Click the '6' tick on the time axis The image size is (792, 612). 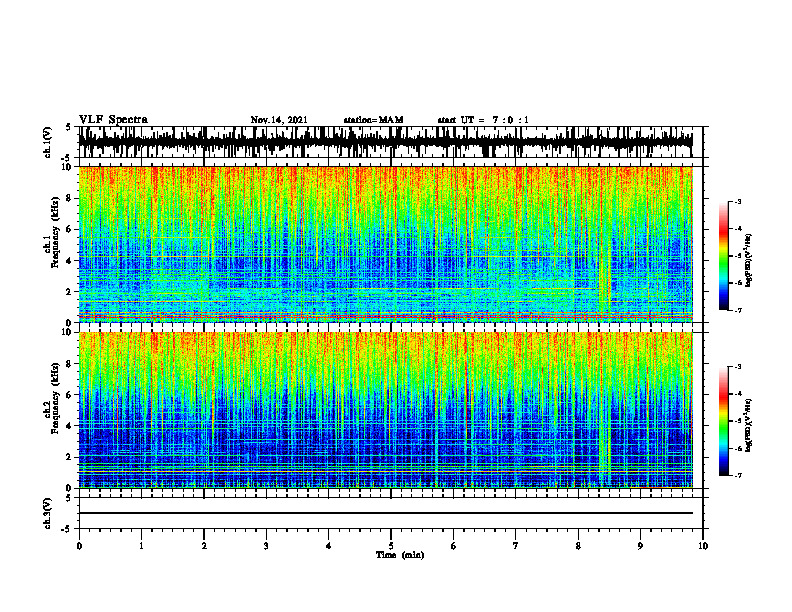454,546
